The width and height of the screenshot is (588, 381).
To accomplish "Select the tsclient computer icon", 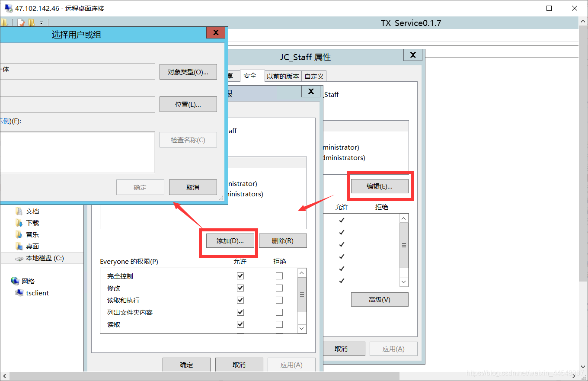I will (x=19, y=293).
